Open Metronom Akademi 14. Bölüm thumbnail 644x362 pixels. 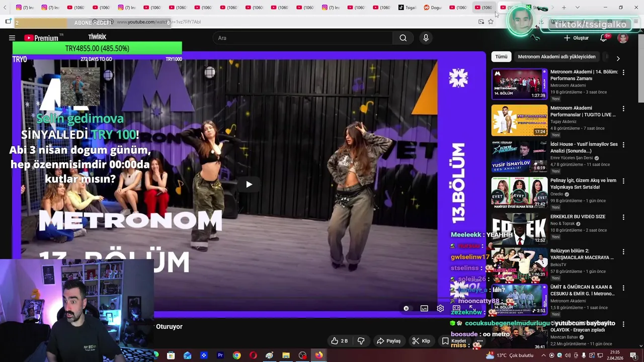pos(519,84)
